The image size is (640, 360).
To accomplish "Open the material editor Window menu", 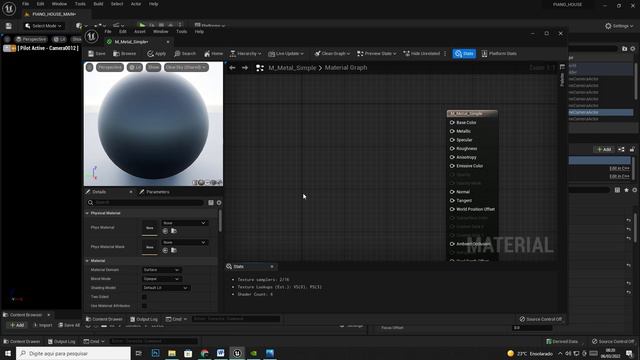I will [160, 31].
